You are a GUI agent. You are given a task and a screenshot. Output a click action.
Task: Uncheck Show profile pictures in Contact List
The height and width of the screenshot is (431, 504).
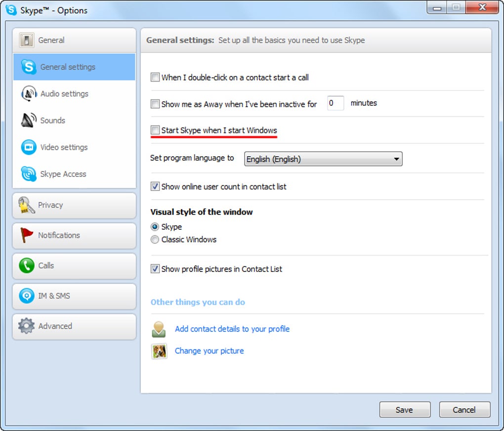pos(155,268)
